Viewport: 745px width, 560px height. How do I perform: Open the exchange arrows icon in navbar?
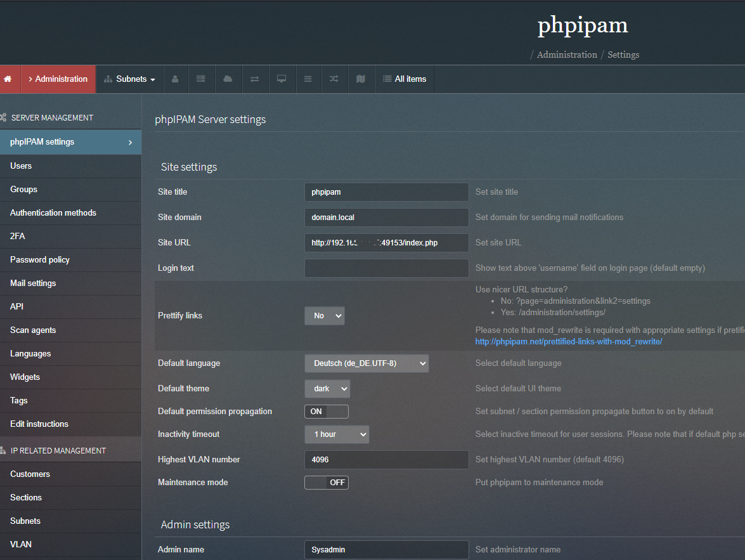(255, 79)
